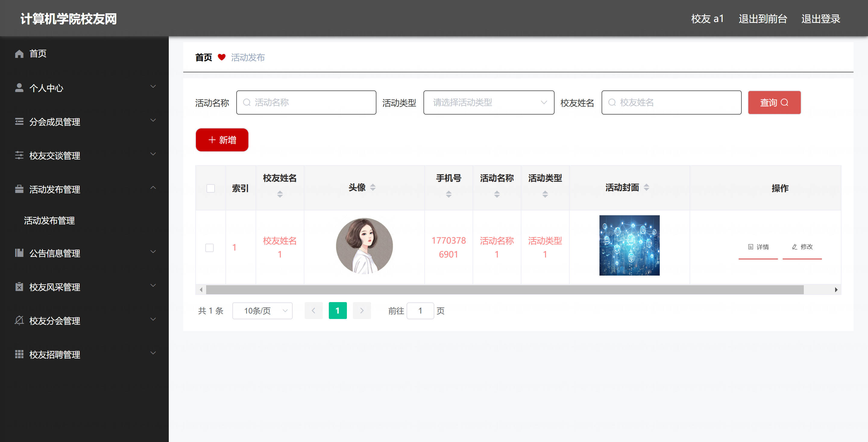The height and width of the screenshot is (442, 868).
Task: Click the table scrollbar right arrow
Action: [836, 290]
